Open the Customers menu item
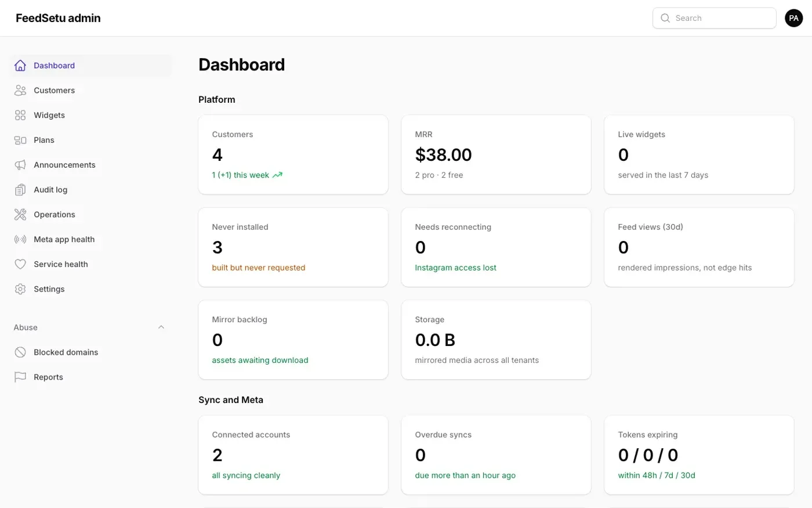This screenshot has height=508, width=812. (x=91, y=91)
